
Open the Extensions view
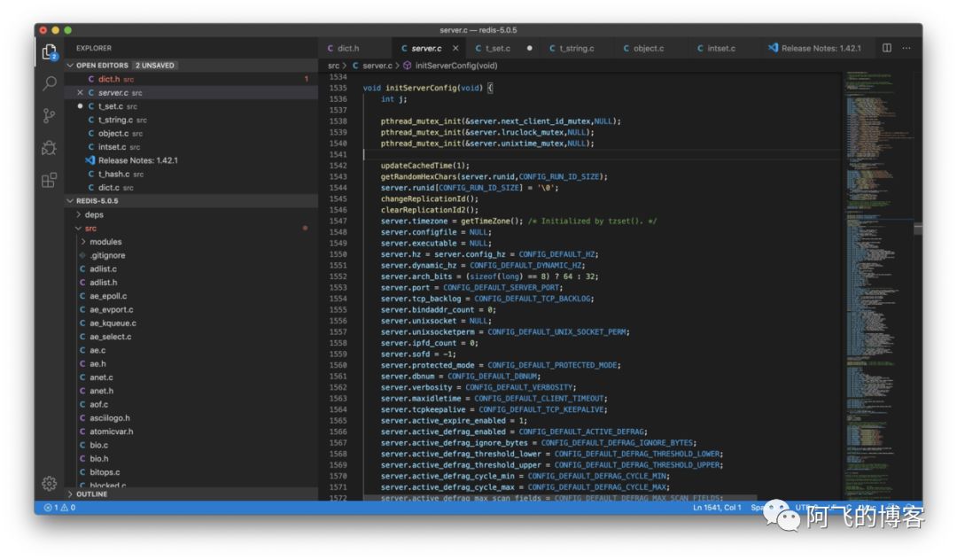pyautogui.click(x=50, y=180)
